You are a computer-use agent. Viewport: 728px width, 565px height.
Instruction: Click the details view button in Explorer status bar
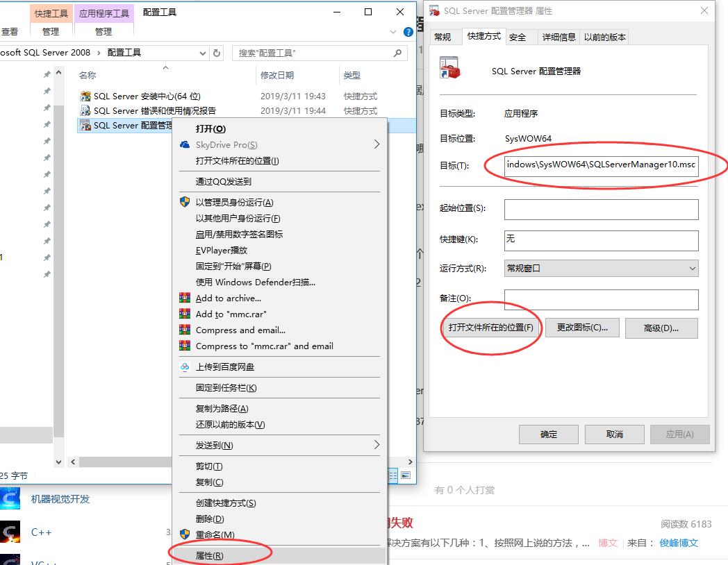[x=393, y=475]
